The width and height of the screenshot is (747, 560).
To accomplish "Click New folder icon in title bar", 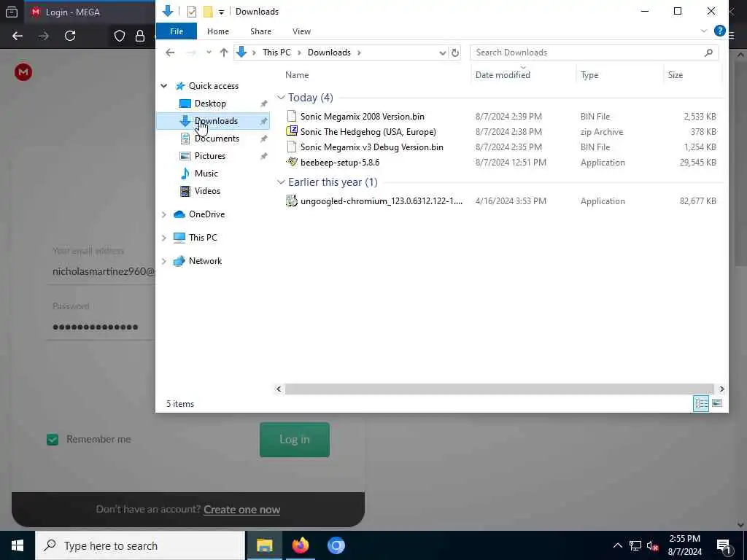I will pyautogui.click(x=208, y=12).
